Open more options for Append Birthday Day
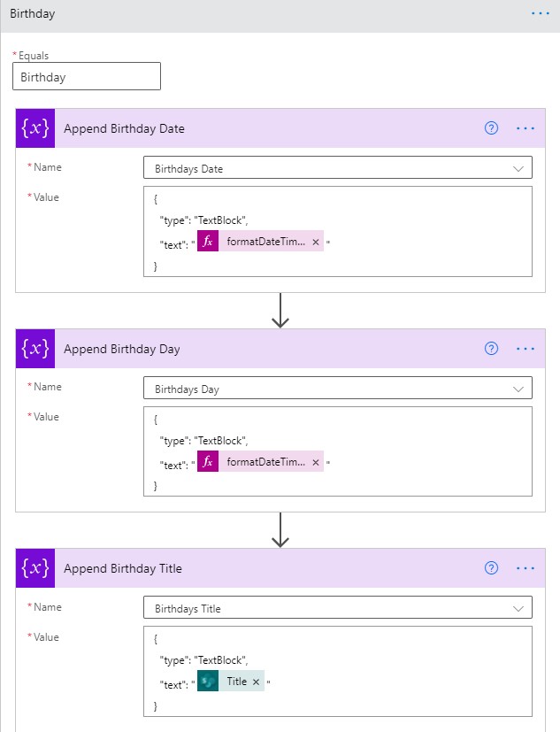The height and width of the screenshot is (732, 560). click(x=525, y=348)
